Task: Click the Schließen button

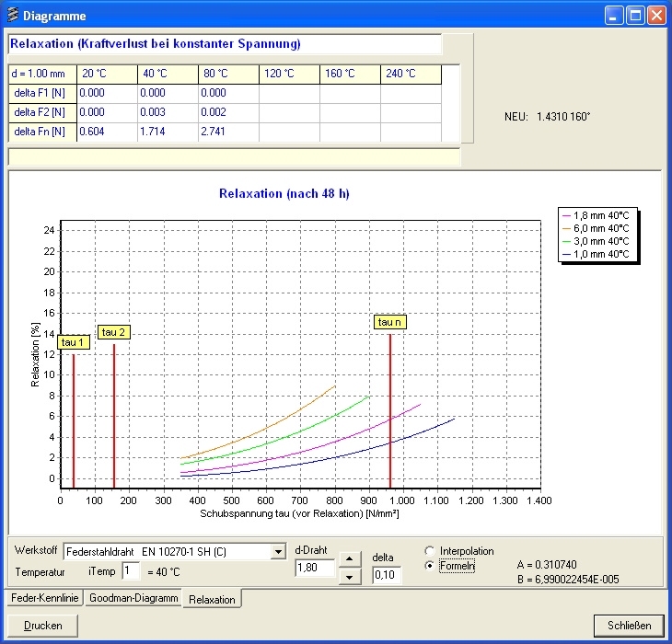Action: [x=629, y=625]
